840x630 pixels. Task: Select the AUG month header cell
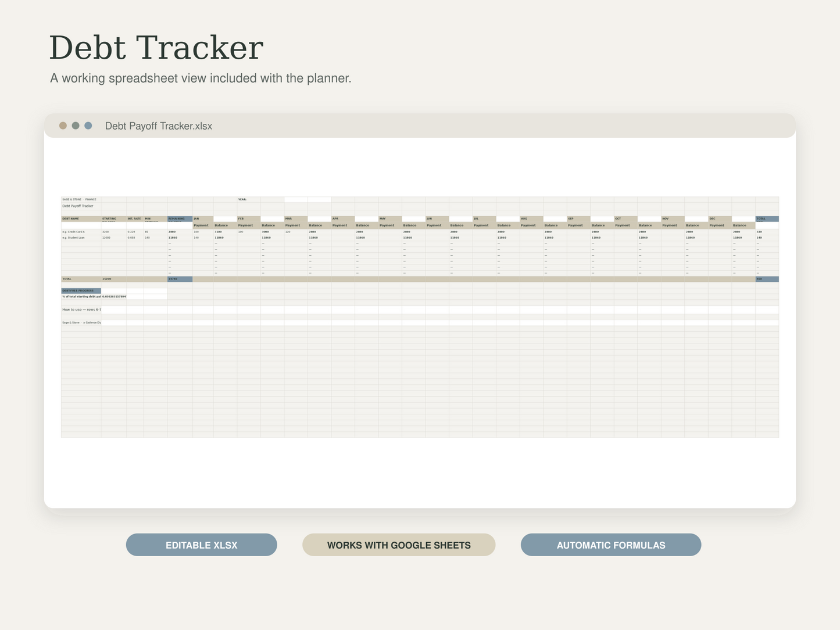pyautogui.click(x=531, y=219)
